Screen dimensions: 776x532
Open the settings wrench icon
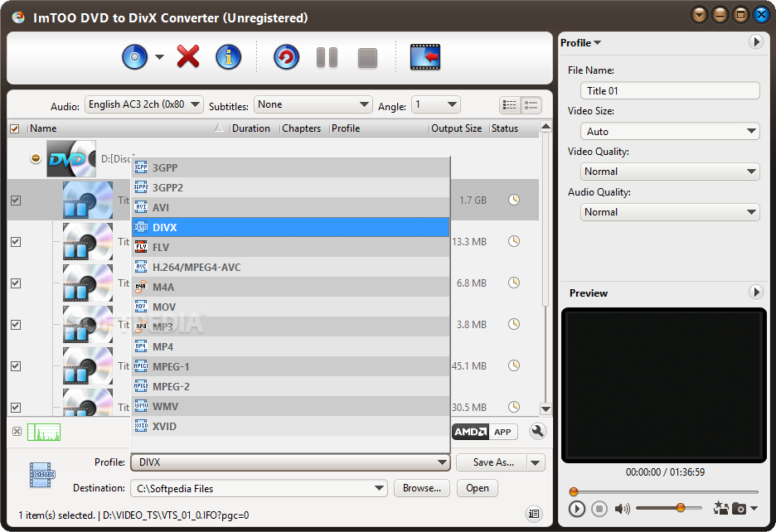tap(537, 431)
